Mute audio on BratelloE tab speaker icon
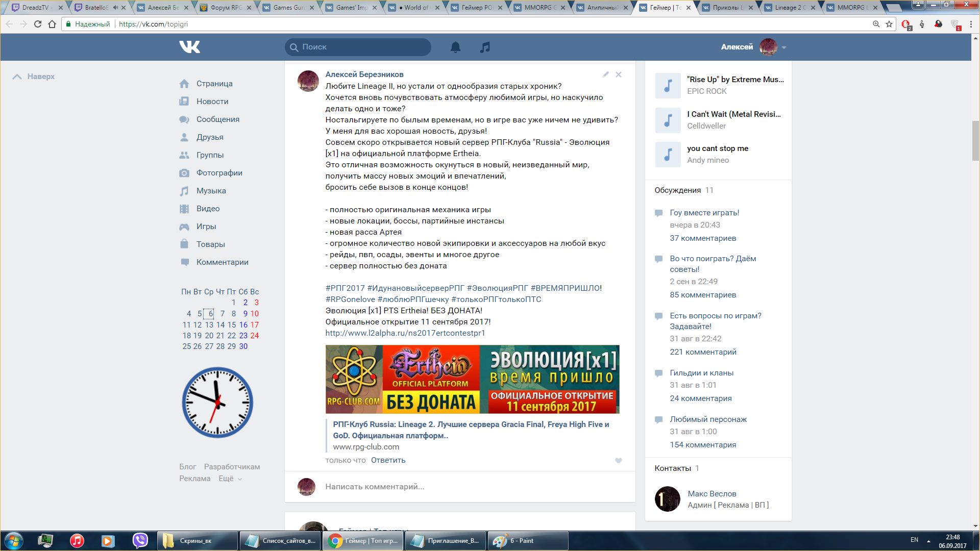Image resolution: width=980 pixels, height=551 pixels. click(115, 8)
